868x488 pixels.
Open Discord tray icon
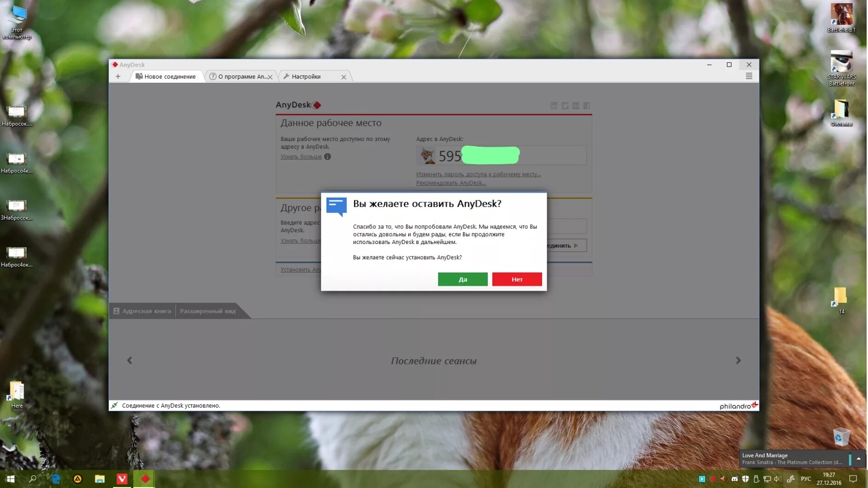[x=735, y=479]
